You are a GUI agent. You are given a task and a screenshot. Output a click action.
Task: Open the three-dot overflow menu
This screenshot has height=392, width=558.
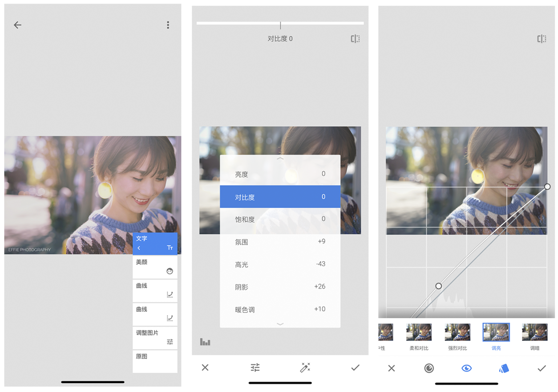(x=168, y=25)
